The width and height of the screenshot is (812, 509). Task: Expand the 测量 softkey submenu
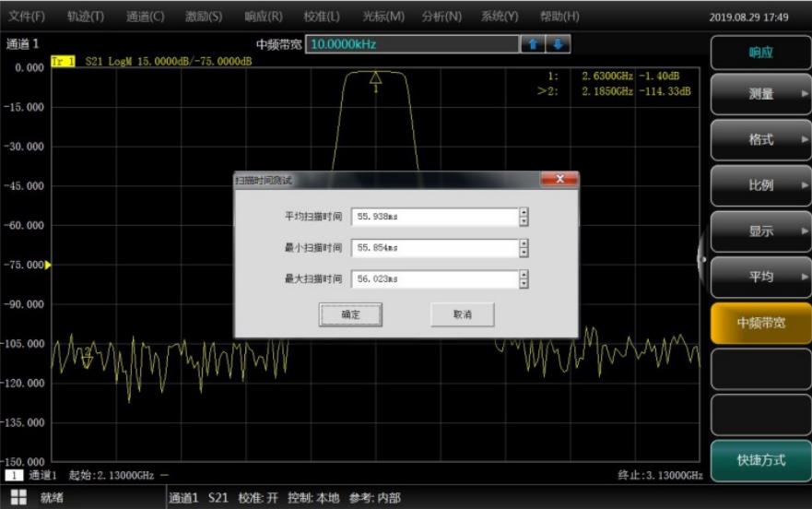(760, 94)
